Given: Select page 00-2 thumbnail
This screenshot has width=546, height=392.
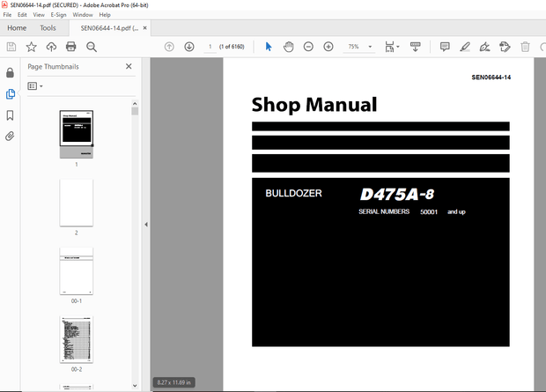Looking at the screenshot, I should (77, 339).
